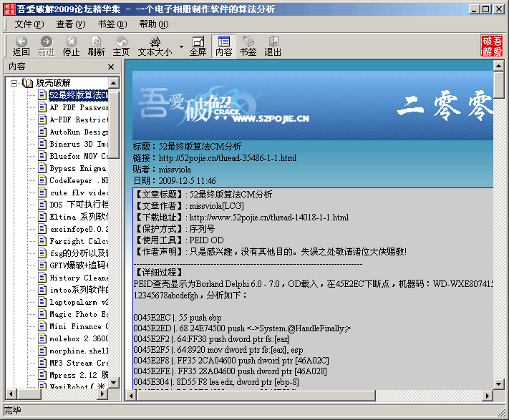Click page icon beside morphine.shell
509x420 pixels.
point(42,351)
